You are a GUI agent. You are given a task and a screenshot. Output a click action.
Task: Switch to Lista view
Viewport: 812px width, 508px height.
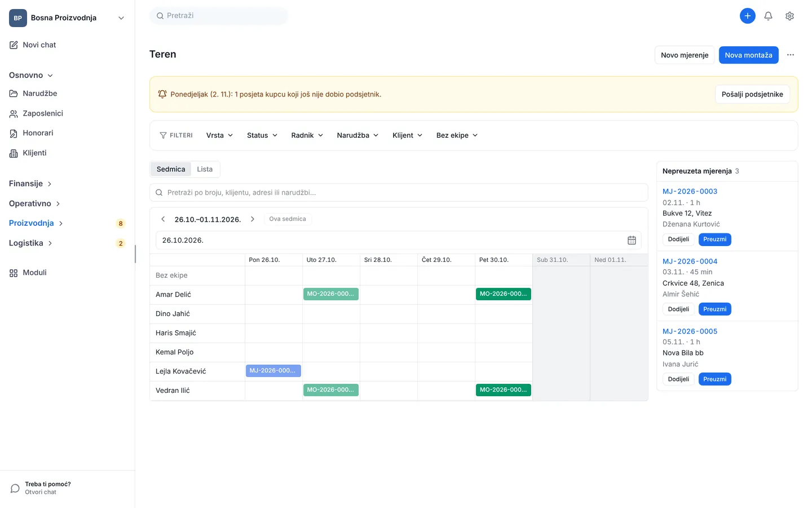(205, 169)
